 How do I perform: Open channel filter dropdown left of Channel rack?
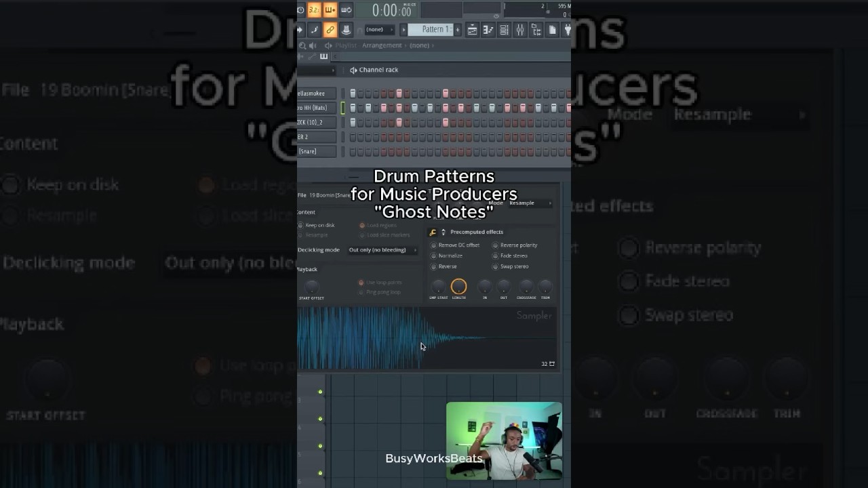click(317, 70)
